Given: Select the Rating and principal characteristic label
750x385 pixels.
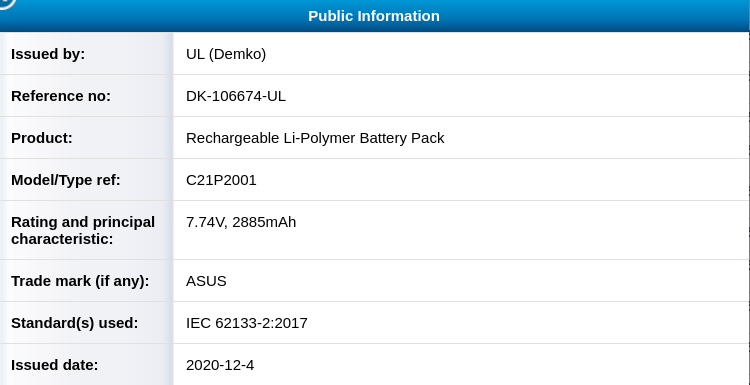Looking at the screenshot, I should (x=83, y=230).
